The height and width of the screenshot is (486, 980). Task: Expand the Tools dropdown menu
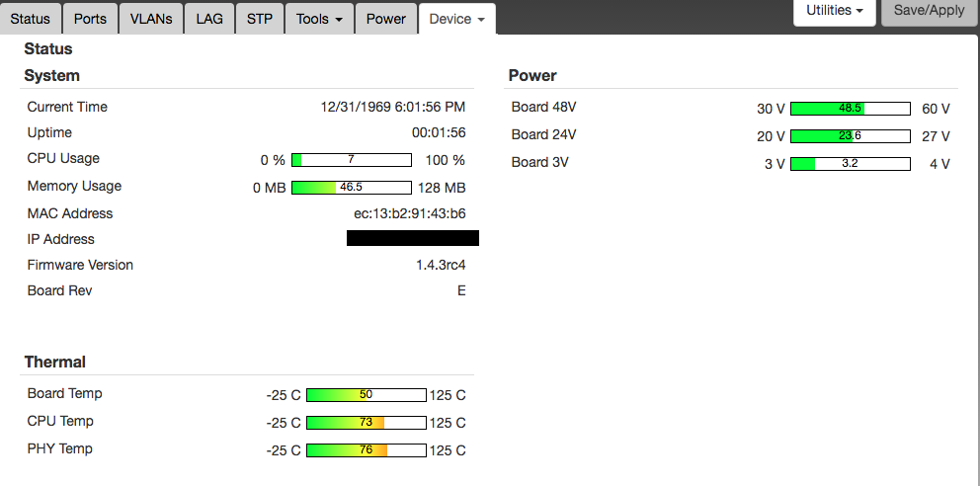pos(319,19)
